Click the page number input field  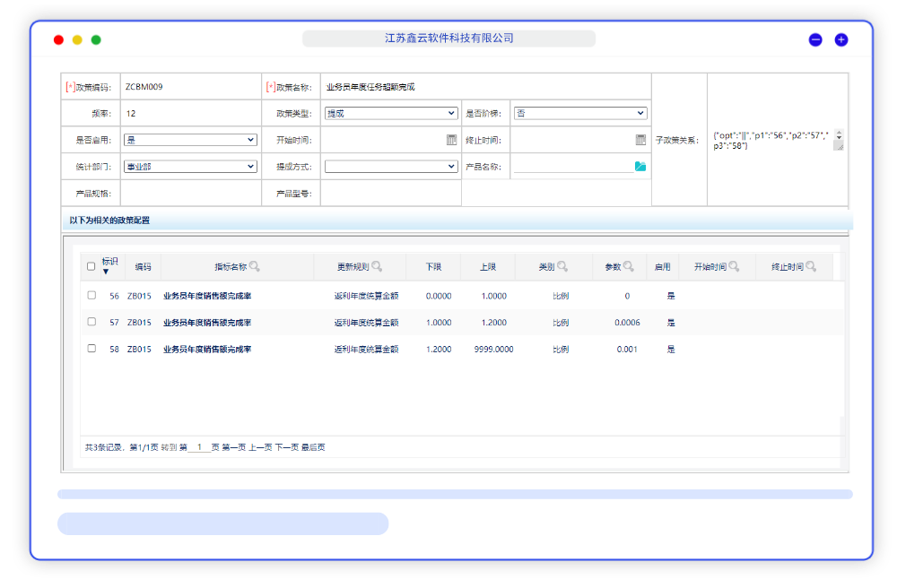click(199, 446)
